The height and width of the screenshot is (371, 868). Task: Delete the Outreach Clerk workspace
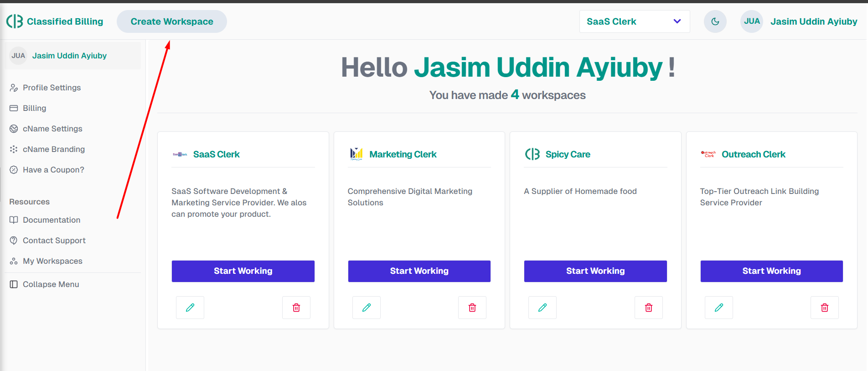[825, 308]
